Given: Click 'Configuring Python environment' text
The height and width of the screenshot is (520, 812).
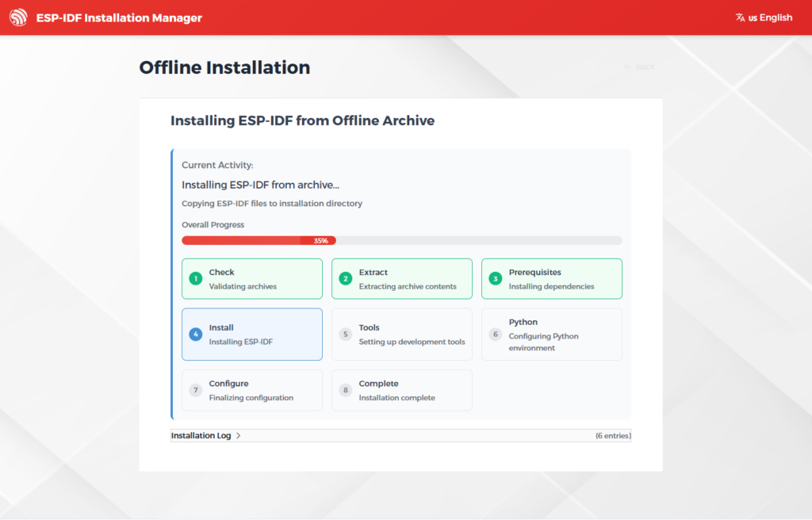Looking at the screenshot, I should click(543, 342).
